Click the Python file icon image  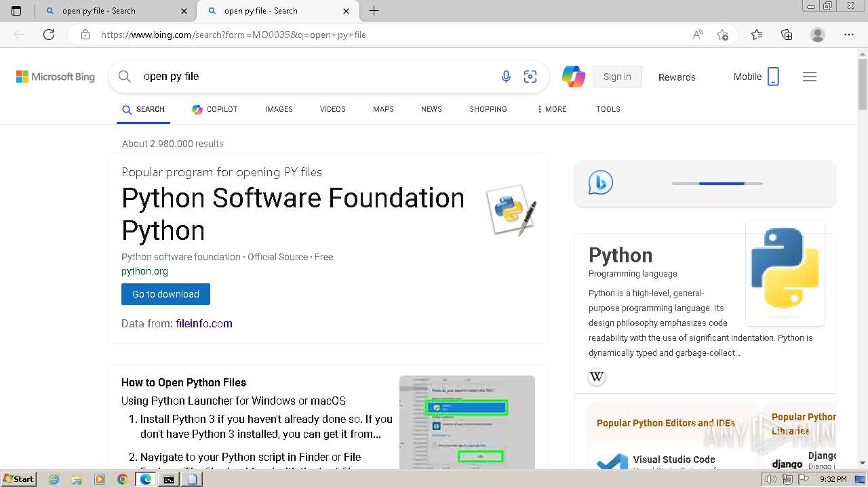[x=512, y=210]
